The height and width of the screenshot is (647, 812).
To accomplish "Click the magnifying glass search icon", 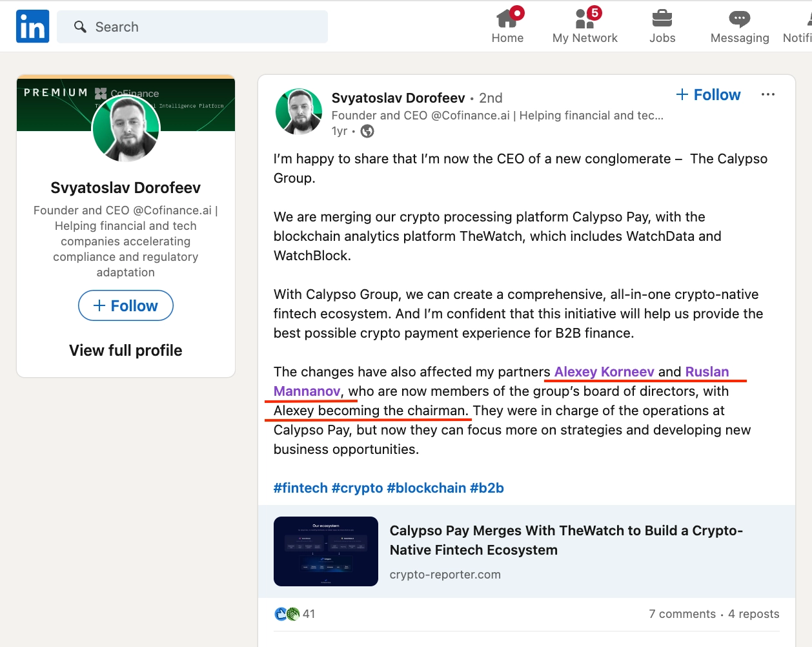I will pyautogui.click(x=81, y=26).
